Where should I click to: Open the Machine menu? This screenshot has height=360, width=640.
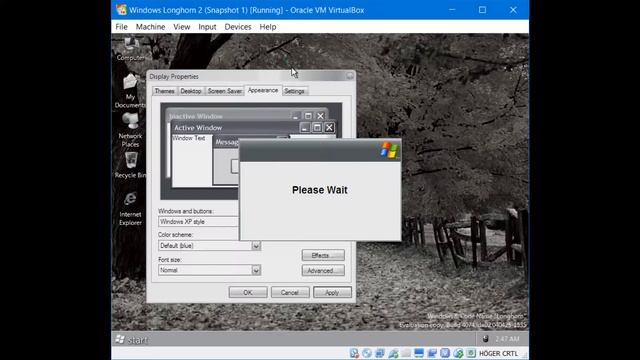(150, 27)
